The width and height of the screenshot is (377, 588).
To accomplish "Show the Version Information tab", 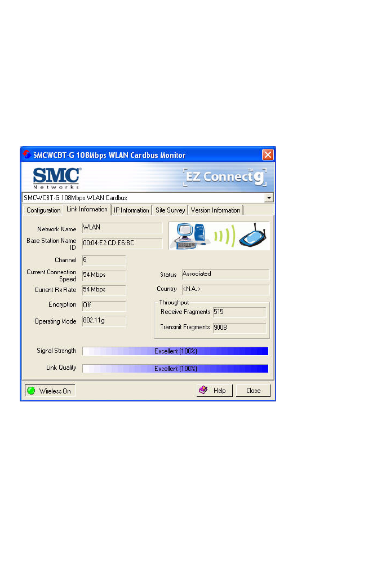I will (x=215, y=210).
